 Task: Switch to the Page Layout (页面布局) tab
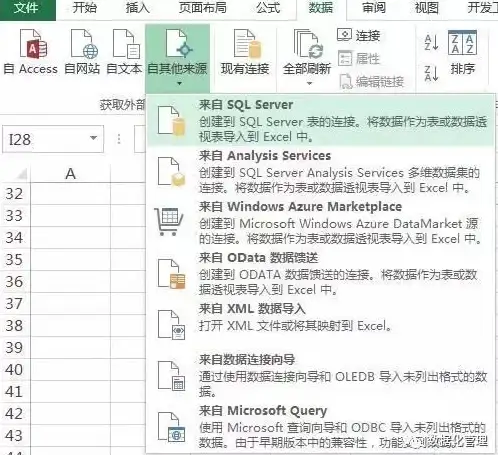[202, 8]
